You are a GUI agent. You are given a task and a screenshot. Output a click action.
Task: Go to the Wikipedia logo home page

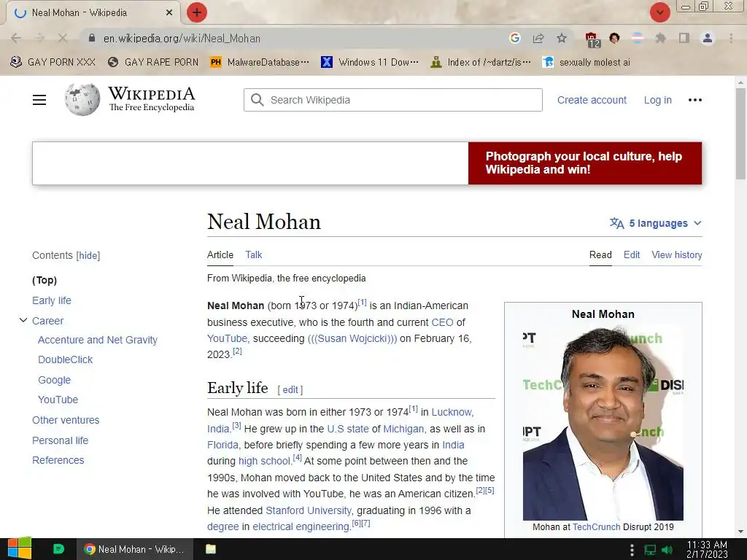(130, 99)
